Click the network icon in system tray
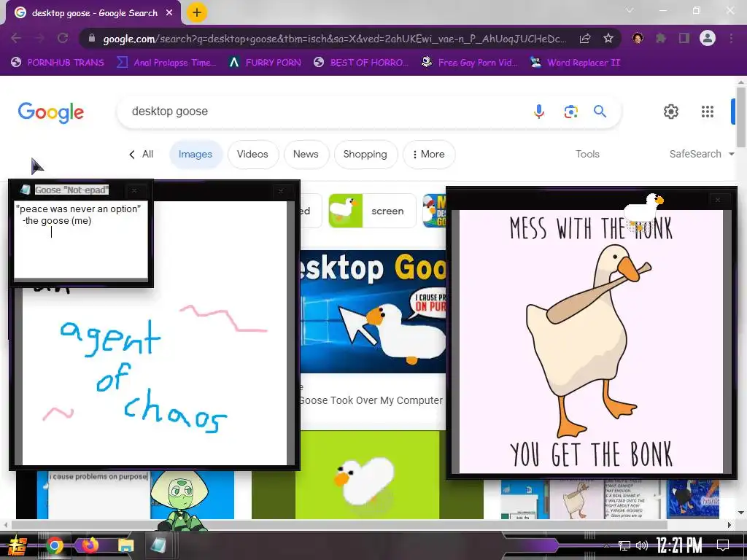Image resolution: width=747 pixels, height=560 pixels. (x=624, y=545)
